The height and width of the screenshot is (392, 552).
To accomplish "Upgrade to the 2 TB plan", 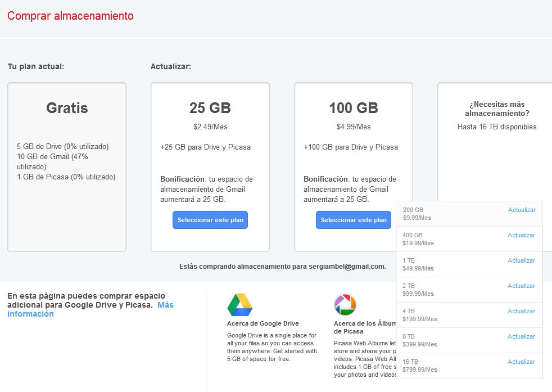I will coord(522,286).
